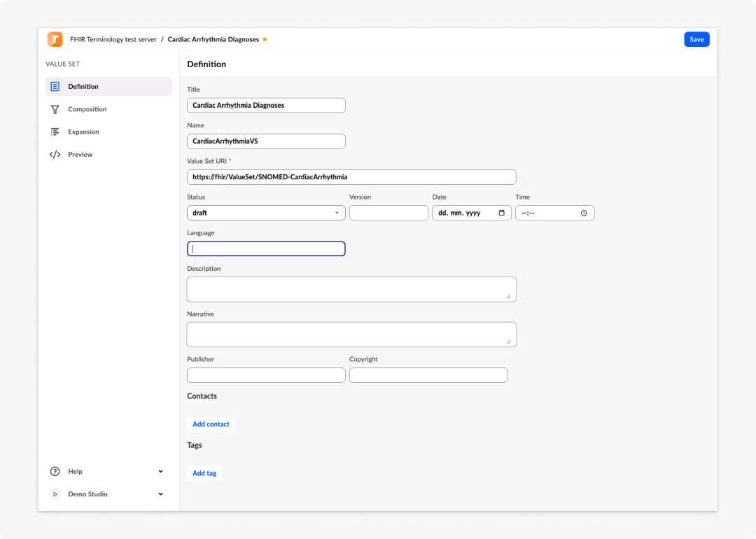The height and width of the screenshot is (539, 756).
Task: Click the VALUE SET sidebar heading
Action: click(x=63, y=64)
